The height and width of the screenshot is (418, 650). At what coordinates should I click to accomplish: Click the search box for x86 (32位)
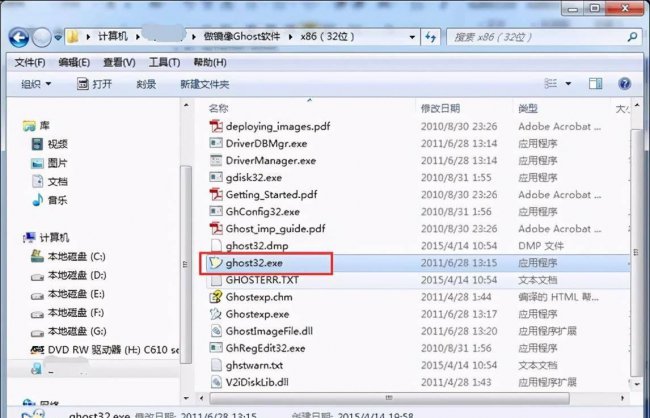pos(543,37)
